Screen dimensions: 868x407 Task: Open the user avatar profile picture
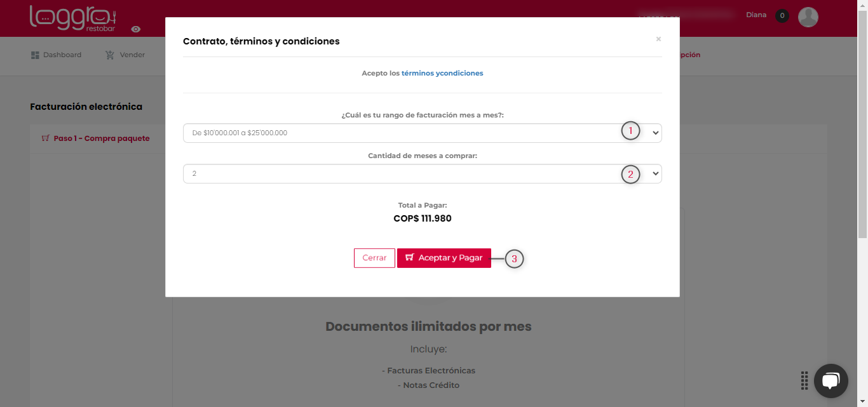point(808,17)
